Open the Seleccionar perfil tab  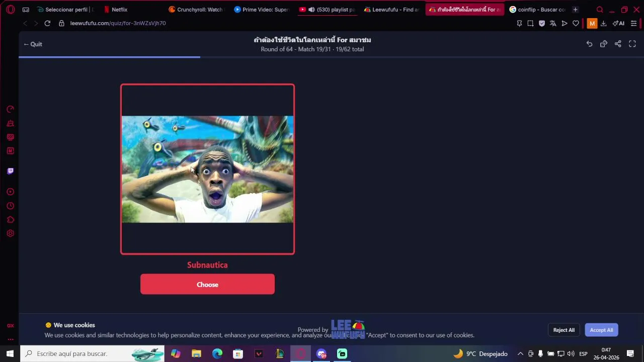65,10
